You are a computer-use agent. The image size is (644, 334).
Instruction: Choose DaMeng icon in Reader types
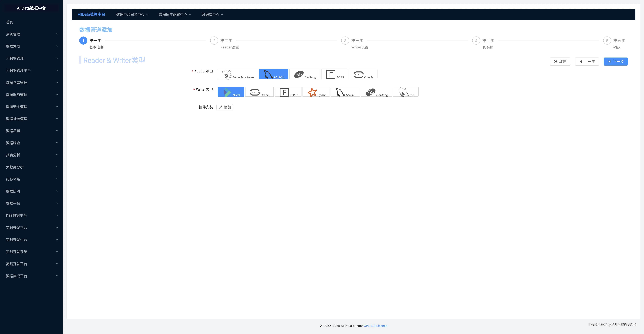[x=298, y=74]
